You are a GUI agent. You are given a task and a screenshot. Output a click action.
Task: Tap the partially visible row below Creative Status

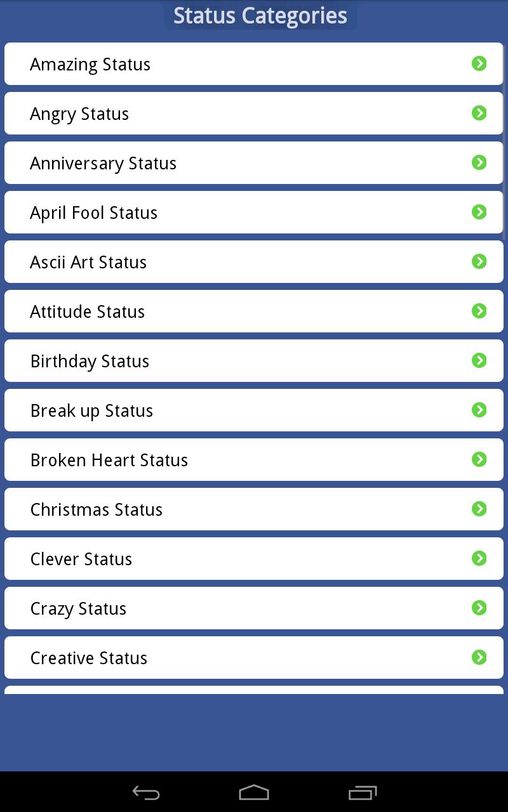(254, 690)
